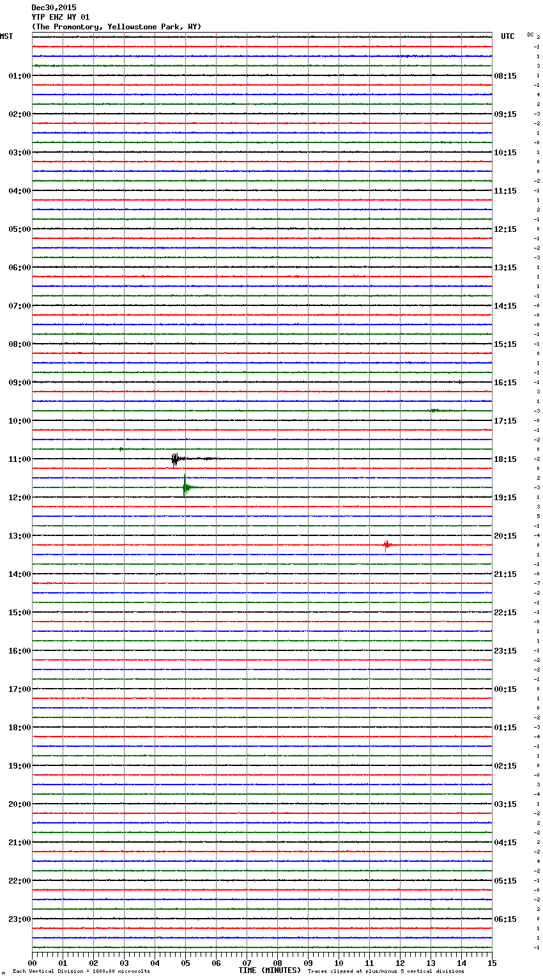The height and width of the screenshot is (980, 543).
Task: Select the "02:00" MST time label
Action: [x=20, y=114]
